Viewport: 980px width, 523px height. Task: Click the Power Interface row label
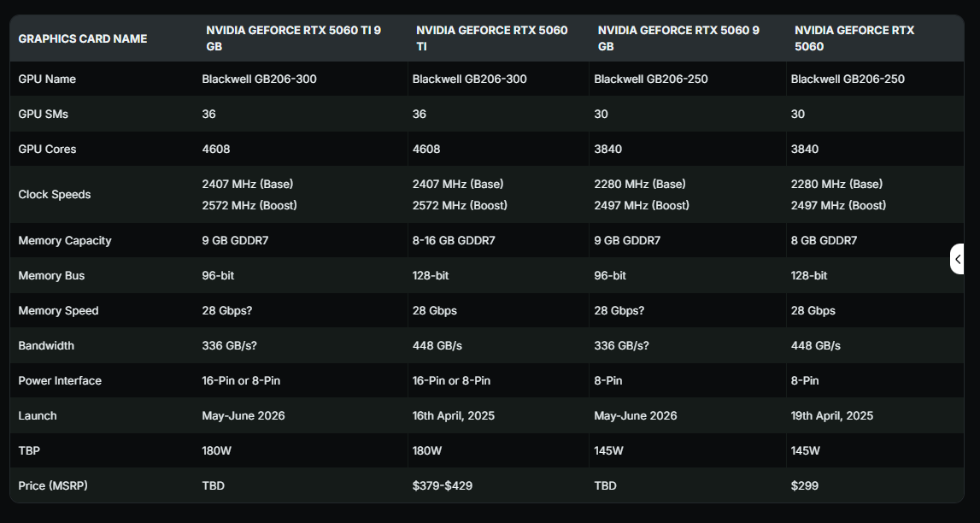pos(60,380)
